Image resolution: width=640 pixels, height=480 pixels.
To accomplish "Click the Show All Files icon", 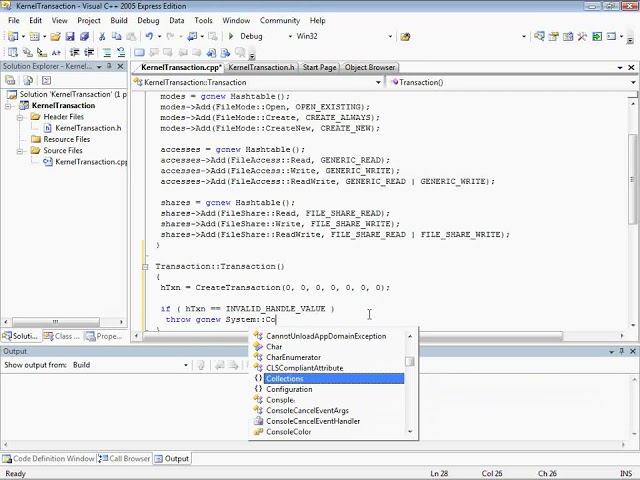I will tap(28, 80).
